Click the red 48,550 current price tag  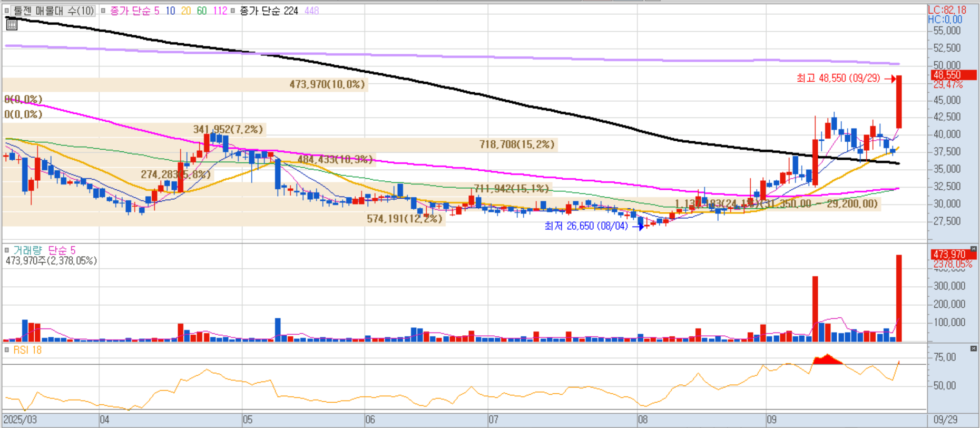953,75
